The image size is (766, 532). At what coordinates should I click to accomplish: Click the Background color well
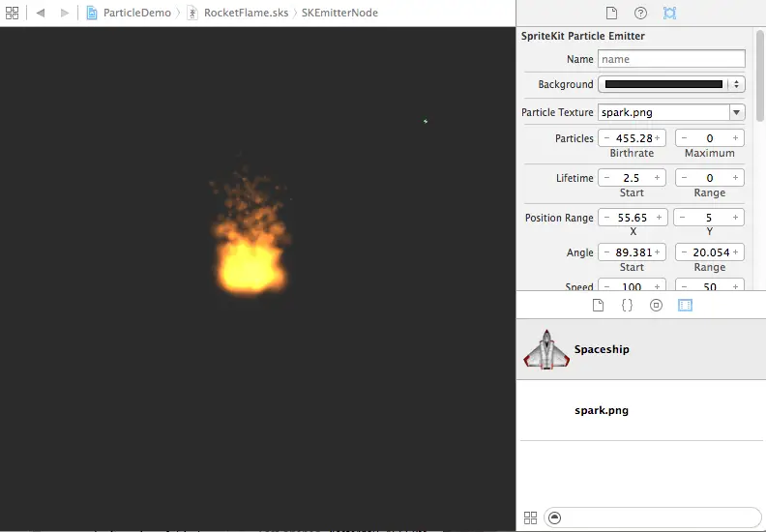coord(663,84)
